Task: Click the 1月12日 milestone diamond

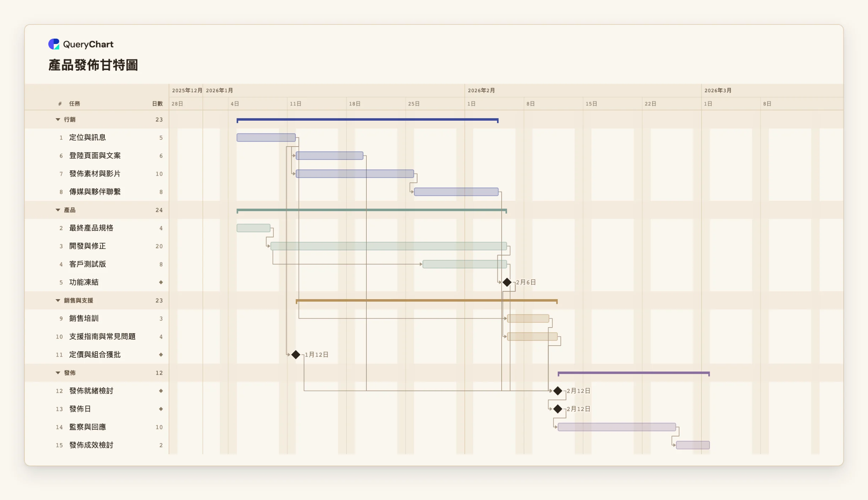Action: tap(296, 355)
